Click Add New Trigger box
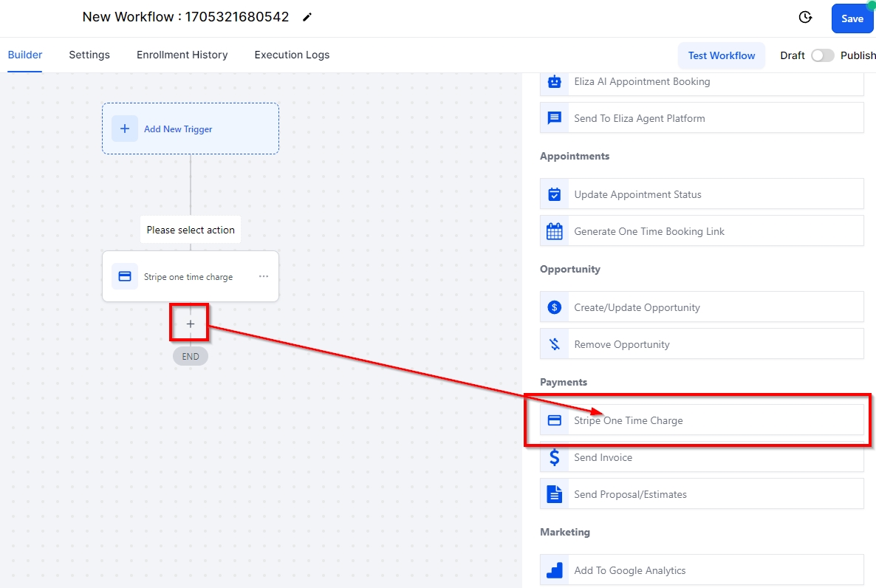The width and height of the screenshot is (876, 588). pyautogui.click(x=191, y=129)
